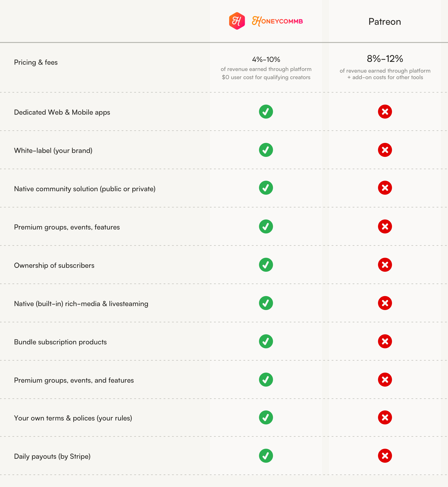The image size is (448, 487).
Task: Click the Premium groups, events, and features label
Action: 74,380
